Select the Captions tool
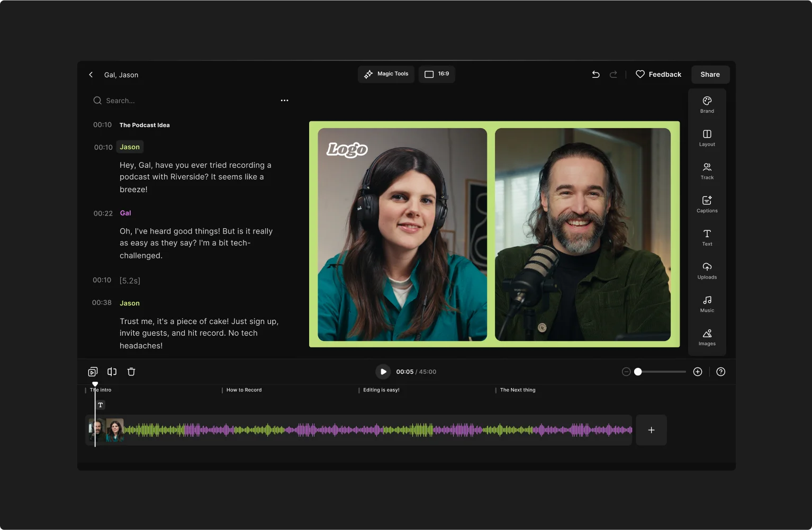This screenshot has width=812, height=530. pyautogui.click(x=707, y=204)
